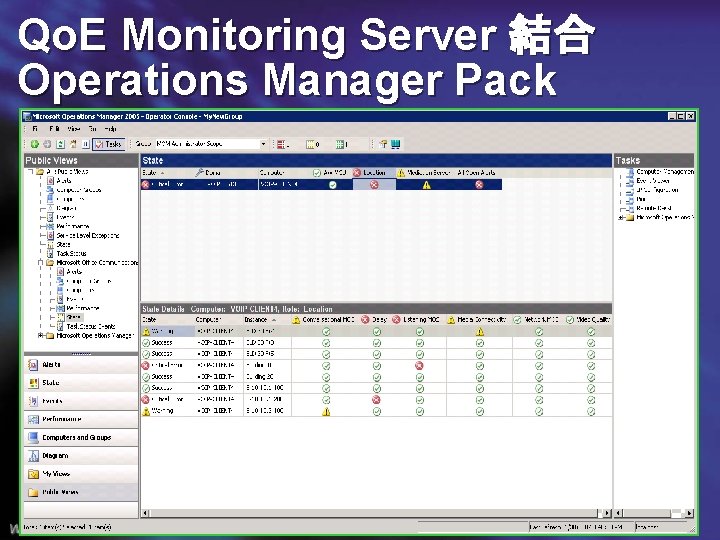
Task: Sort by the Instance column header
Action: [266, 320]
